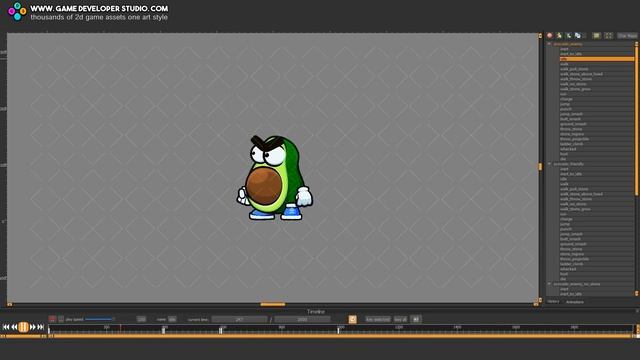Click the red playhead on the timeline
Image resolution: width=640 pixels, height=360 pixels.
120,328
